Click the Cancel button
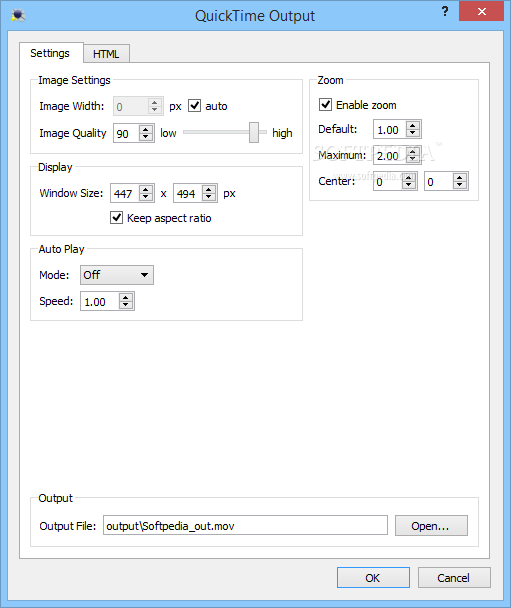Screen dimensions: 511x608 point(454,578)
